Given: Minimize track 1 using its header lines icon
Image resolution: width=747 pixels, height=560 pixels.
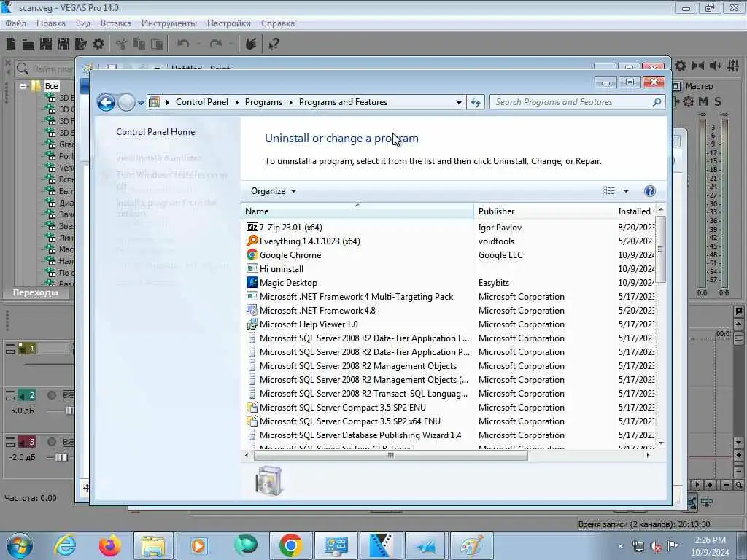Looking at the screenshot, I should pyautogui.click(x=10, y=349).
